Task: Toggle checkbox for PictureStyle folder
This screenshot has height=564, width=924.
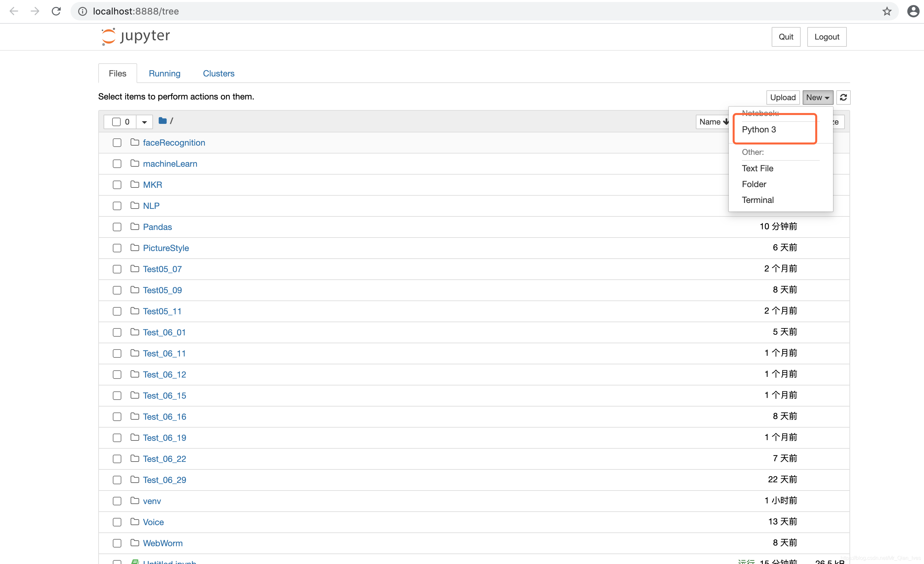Action: pyautogui.click(x=117, y=247)
